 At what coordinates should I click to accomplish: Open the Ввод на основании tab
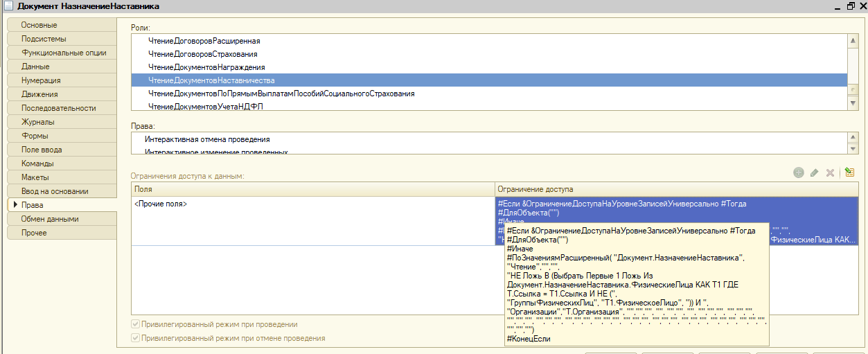pyautogui.click(x=62, y=191)
